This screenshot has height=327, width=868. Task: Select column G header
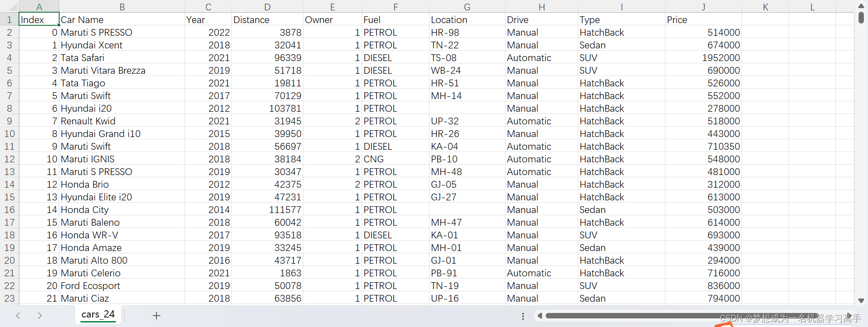click(467, 7)
